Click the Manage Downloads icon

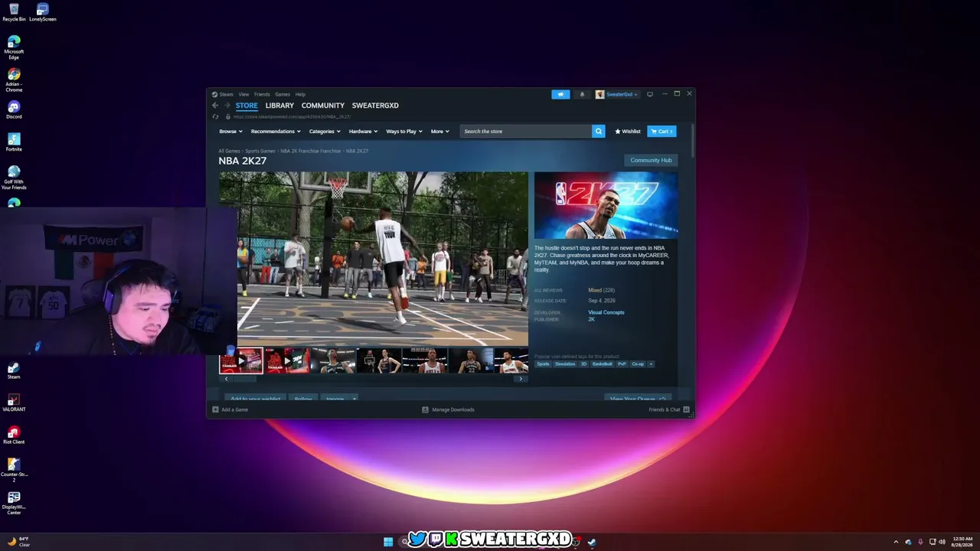[x=425, y=409]
